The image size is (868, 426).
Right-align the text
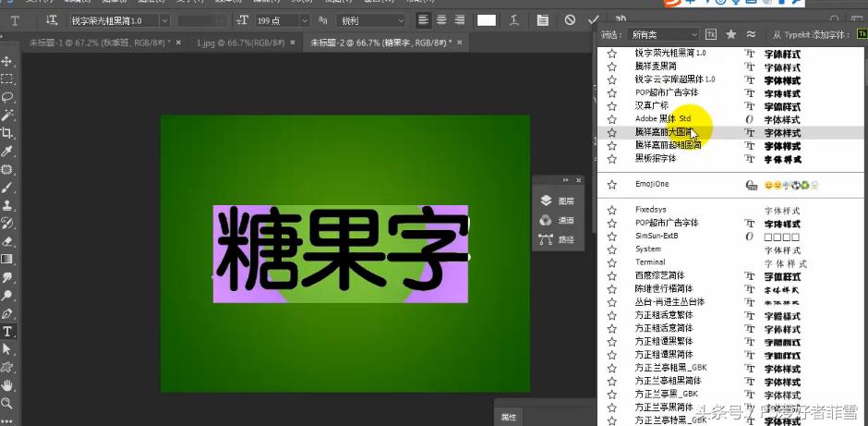point(459,20)
